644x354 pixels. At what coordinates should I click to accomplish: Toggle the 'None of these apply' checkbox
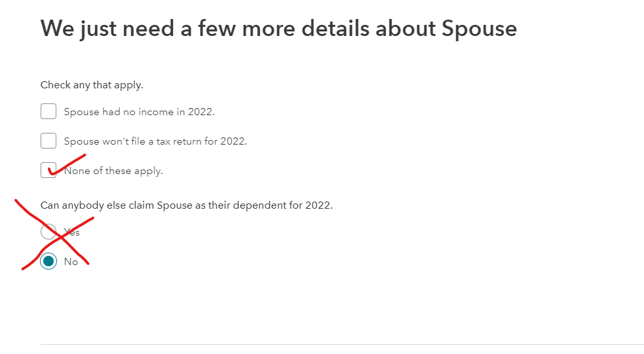(48, 170)
